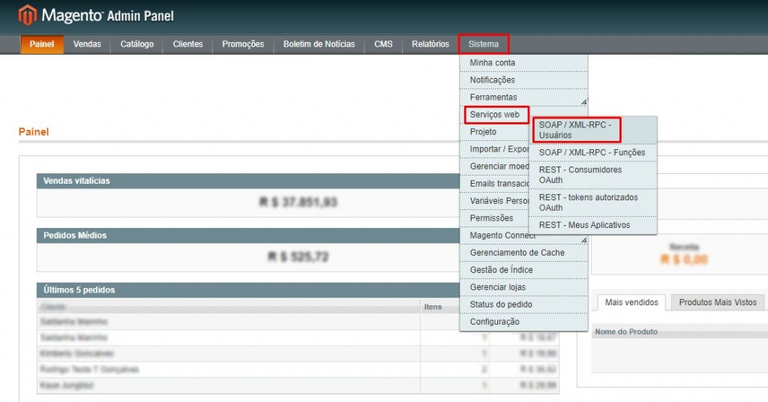Select Importar / Exportar entry
Image resolution: width=768 pixels, height=402 pixels.
click(x=495, y=149)
